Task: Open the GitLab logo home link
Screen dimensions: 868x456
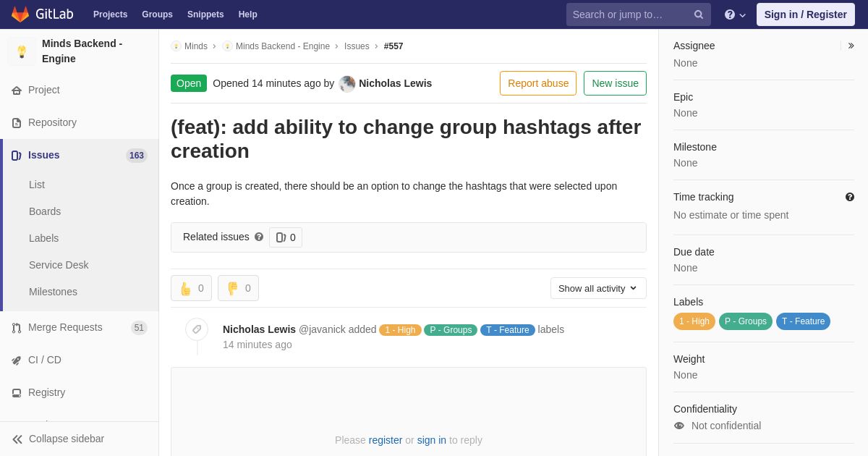Action: tap(42, 14)
